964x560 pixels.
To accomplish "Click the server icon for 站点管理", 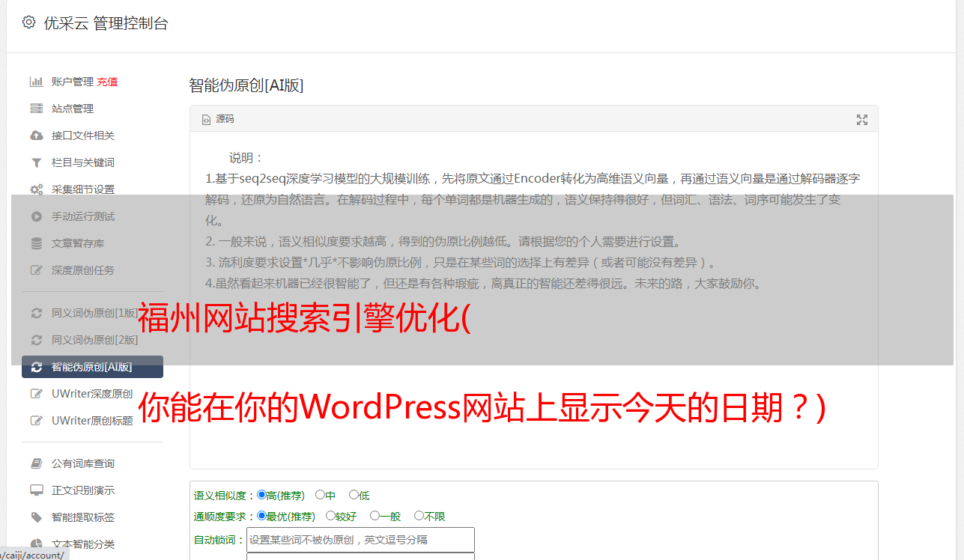I will (x=36, y=109).
